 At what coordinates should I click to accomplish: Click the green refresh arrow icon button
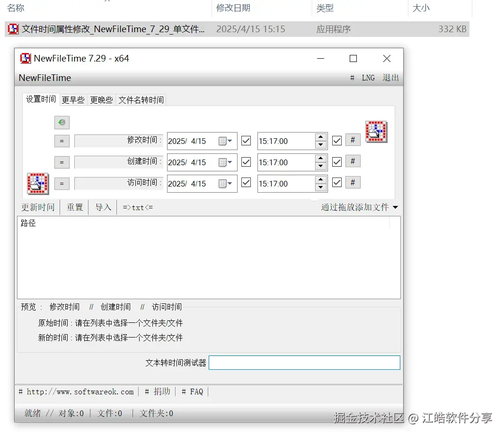pyautogui.click(x=62, y=122)
